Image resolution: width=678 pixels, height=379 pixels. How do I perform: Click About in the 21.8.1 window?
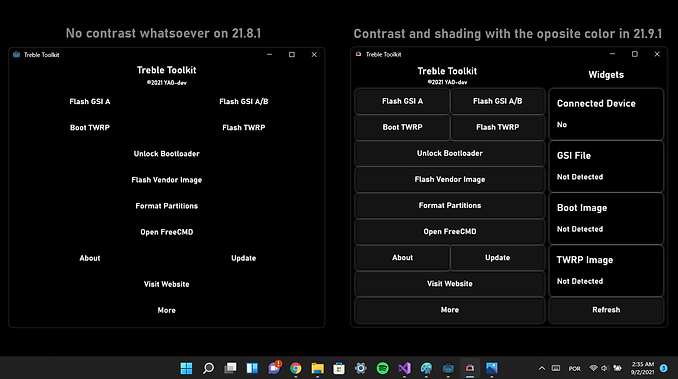point(90,258)
